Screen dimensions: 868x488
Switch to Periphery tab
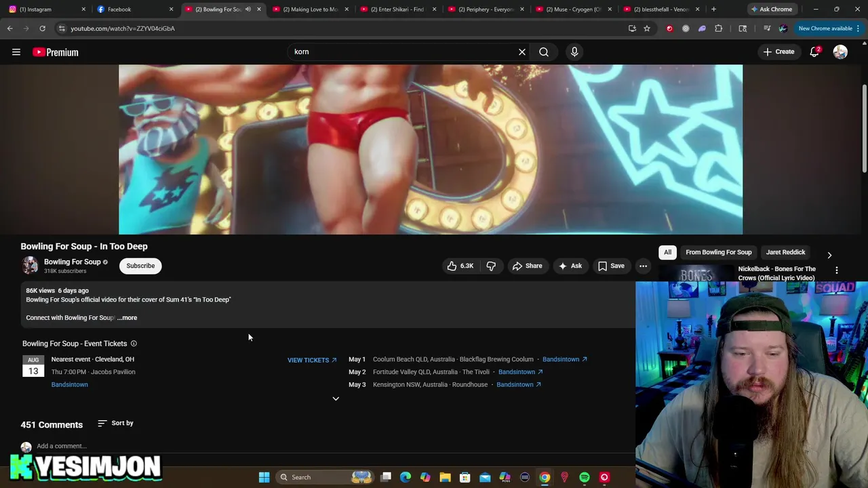point(486,9)
